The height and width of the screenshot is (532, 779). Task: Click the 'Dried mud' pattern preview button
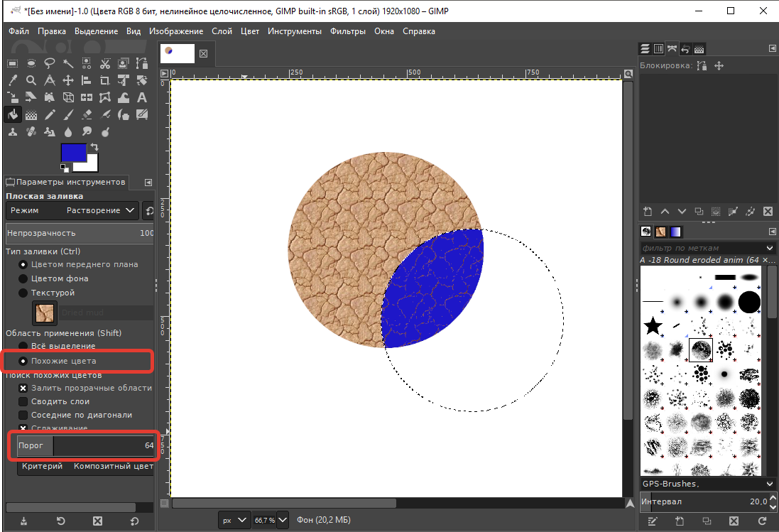[46, 313]
